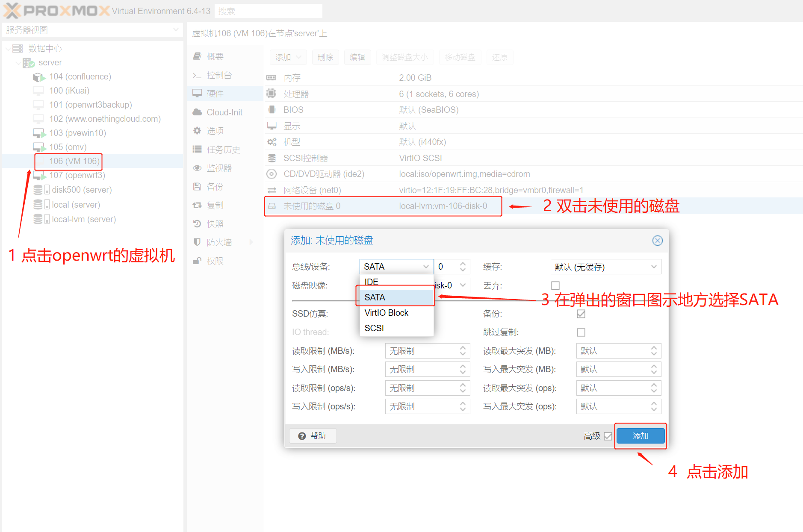Click the history icon next to 快照

[197, 223]
